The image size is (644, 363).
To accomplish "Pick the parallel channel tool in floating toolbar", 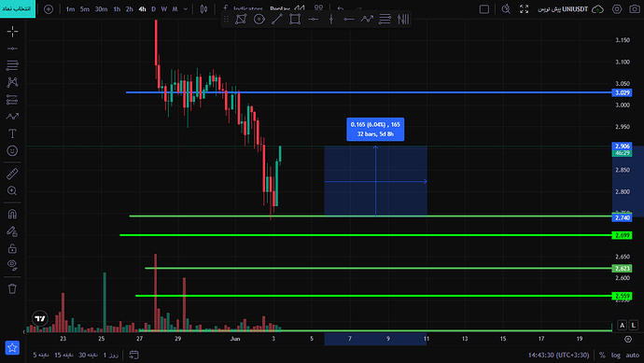I will pos(241,19).
